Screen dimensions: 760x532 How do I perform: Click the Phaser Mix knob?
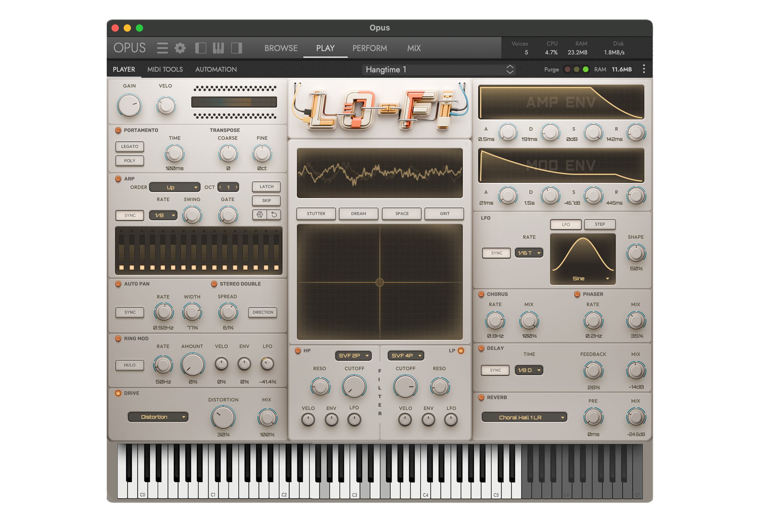coord(636,321)
